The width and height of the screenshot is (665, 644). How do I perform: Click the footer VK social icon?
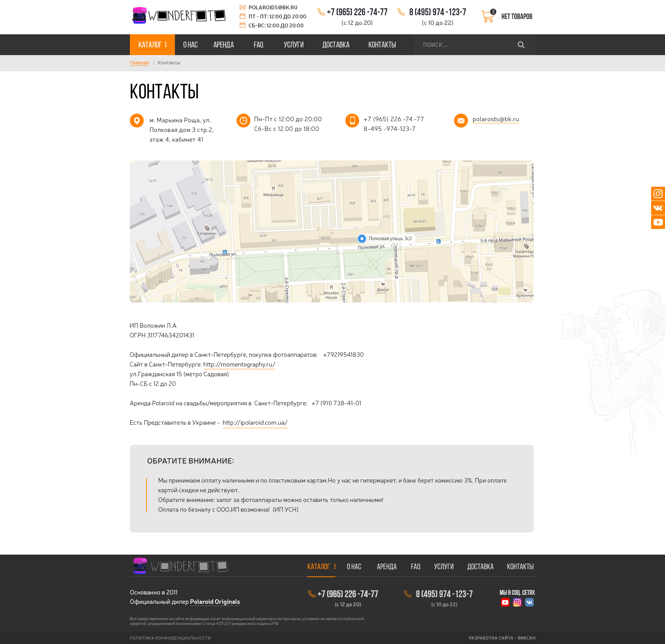[529, 602]
